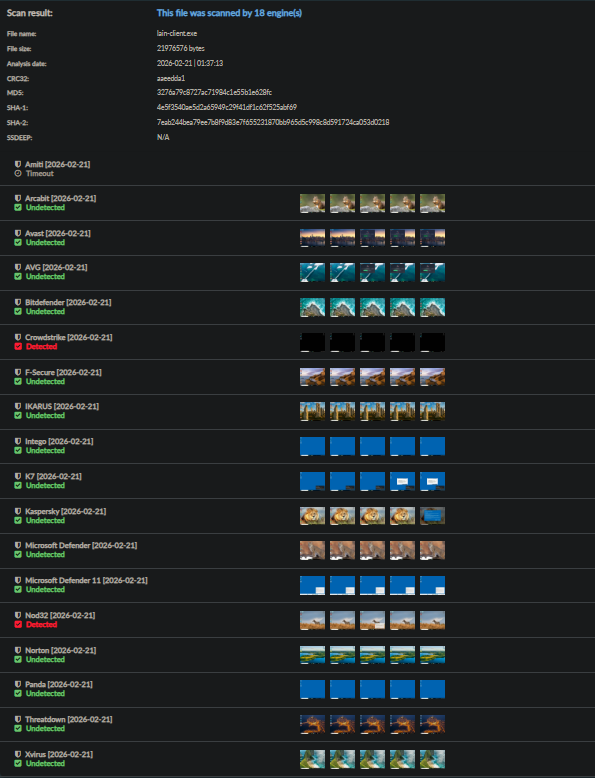View the first blue K7 thumbnail

pyautogui.click(x=313, y=481)
